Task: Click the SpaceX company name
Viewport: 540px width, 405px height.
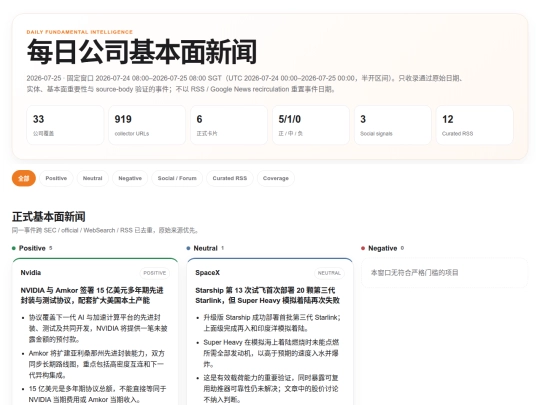Action: [207, 273]
